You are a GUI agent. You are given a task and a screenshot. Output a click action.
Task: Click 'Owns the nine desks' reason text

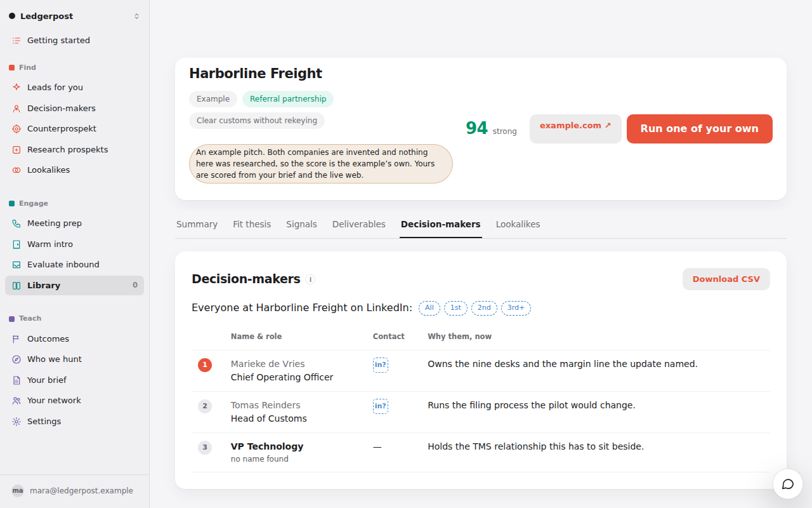pos(563,364)
